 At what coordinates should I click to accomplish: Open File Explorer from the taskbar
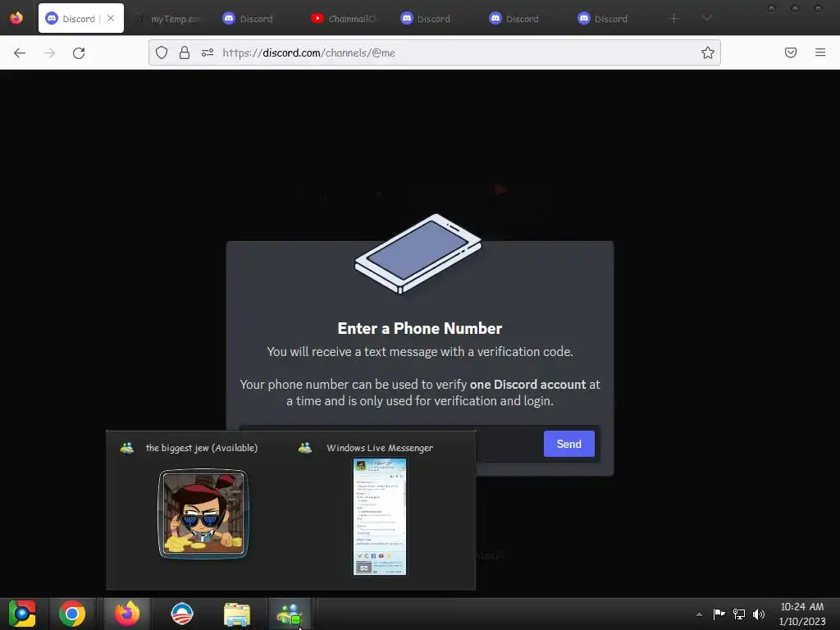tap(236, 614)
